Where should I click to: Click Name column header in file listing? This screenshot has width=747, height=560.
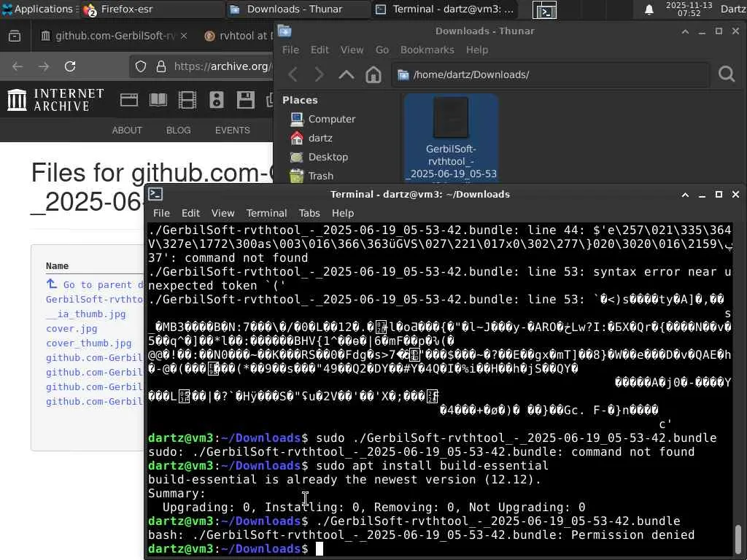(57, 265)
